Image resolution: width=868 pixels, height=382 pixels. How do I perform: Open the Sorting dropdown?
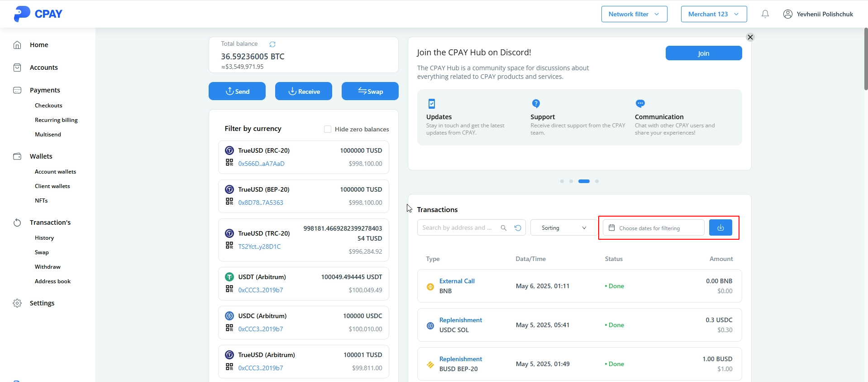563,228
